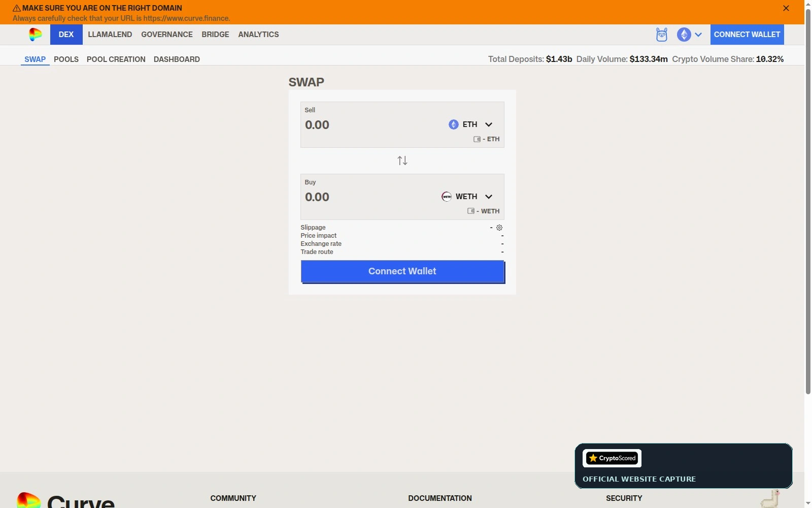Viewport: 812px width, 508px height.
Task: Click the SECURITY footer heading
Action: (x=624, y=498)
